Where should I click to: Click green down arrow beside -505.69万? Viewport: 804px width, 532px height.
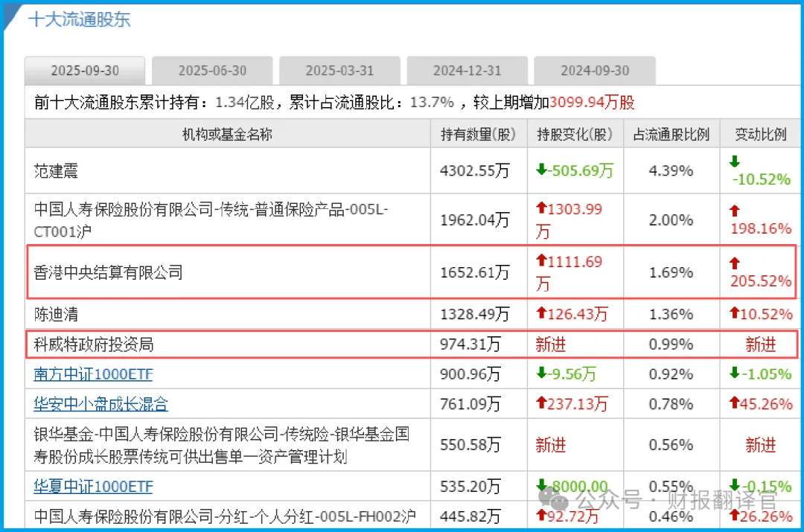(x=541, y=170)
